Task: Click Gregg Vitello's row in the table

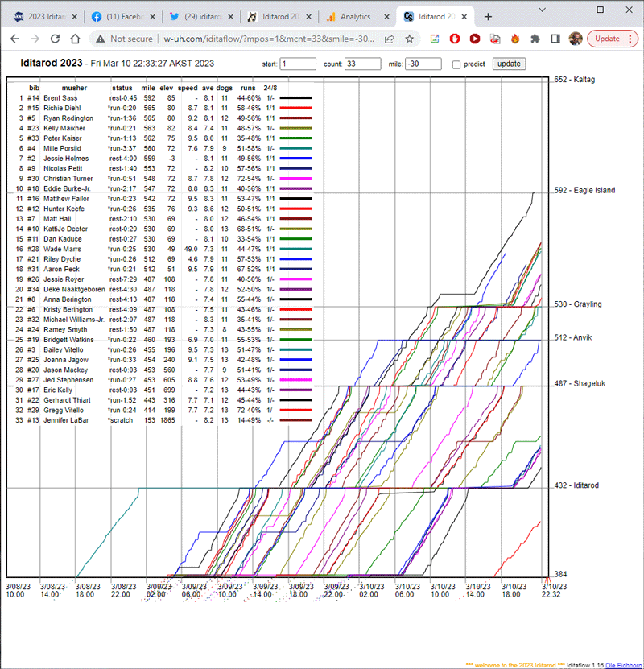Action: pos(163,411)
